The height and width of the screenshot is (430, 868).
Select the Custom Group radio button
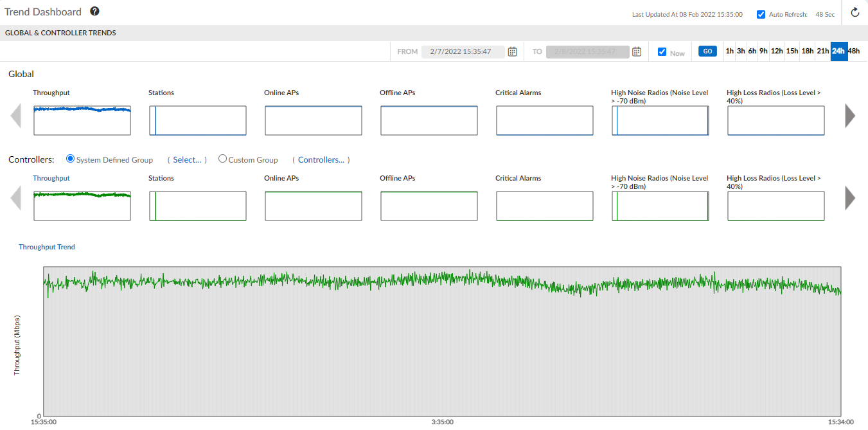(222, 158)
